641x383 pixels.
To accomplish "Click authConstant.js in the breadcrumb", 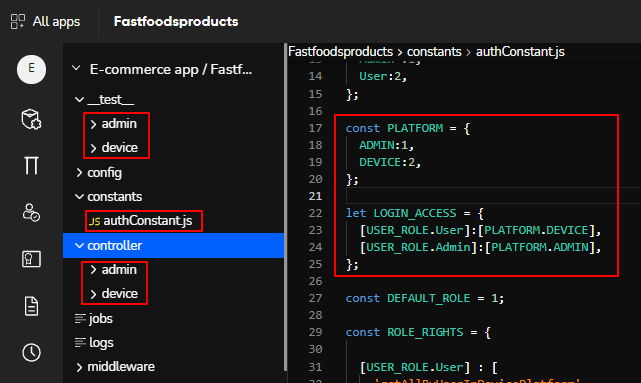I will coord(520,52).
